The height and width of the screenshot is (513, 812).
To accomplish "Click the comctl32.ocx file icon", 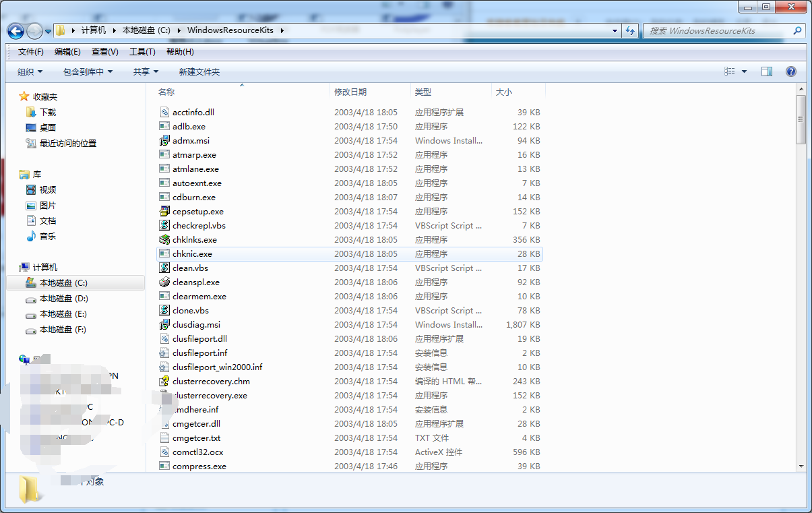I will (164, 452).
